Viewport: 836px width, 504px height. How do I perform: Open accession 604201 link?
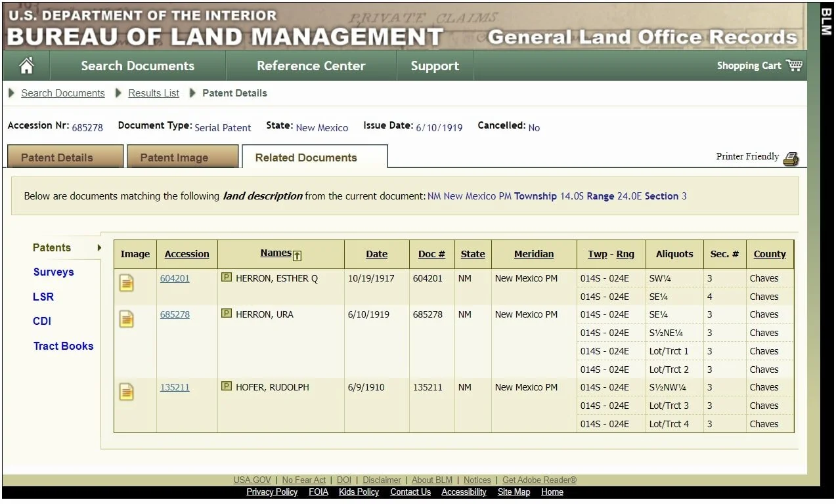[175, 278]
